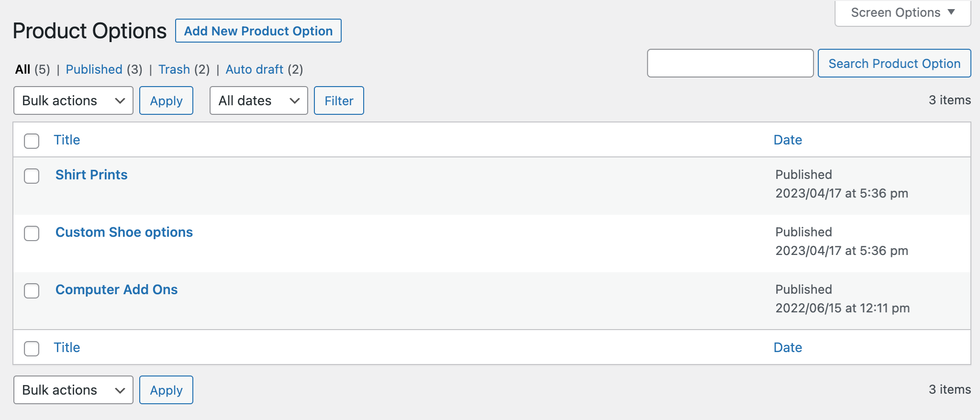Click the Filter button
Viewport: 980px width, 420px height.
(x=339, y=100)
